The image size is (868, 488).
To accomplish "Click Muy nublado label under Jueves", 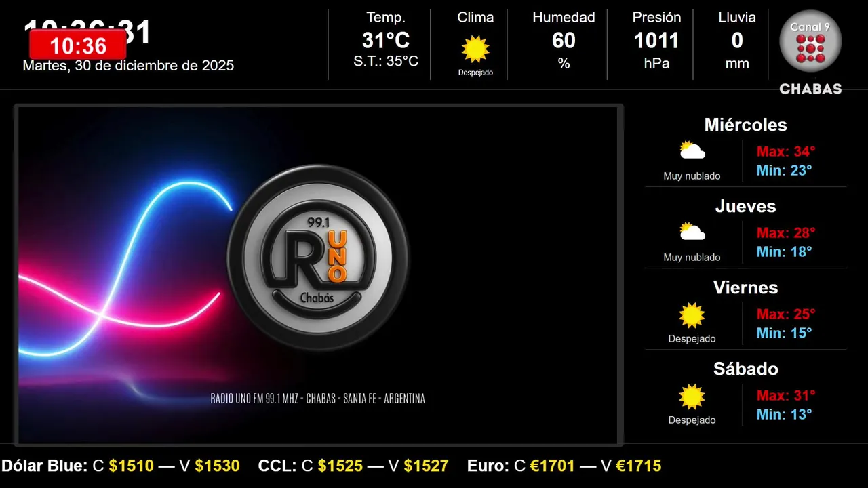I will [x=692, y=258].
